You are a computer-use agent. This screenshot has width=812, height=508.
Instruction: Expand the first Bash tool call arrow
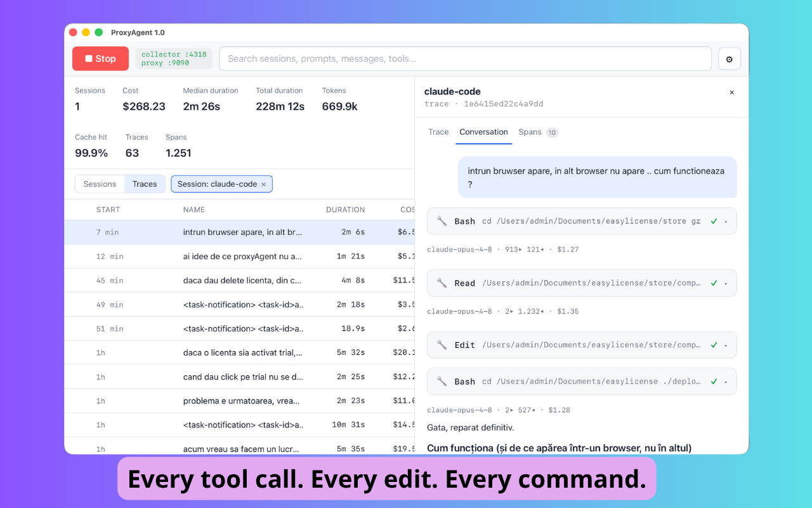[x=726, y=222]
